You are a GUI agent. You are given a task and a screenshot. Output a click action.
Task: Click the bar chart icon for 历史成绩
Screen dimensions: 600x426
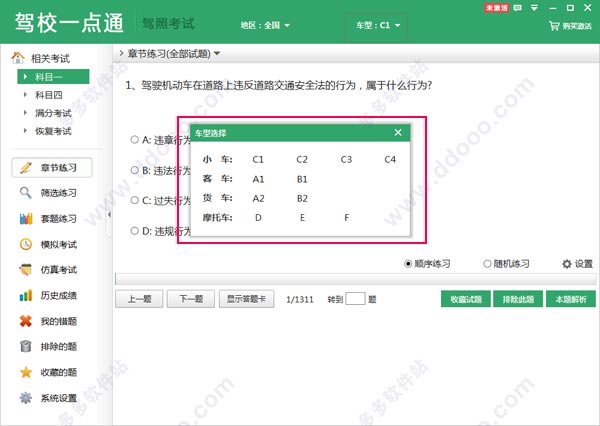[x=26, y=295]
